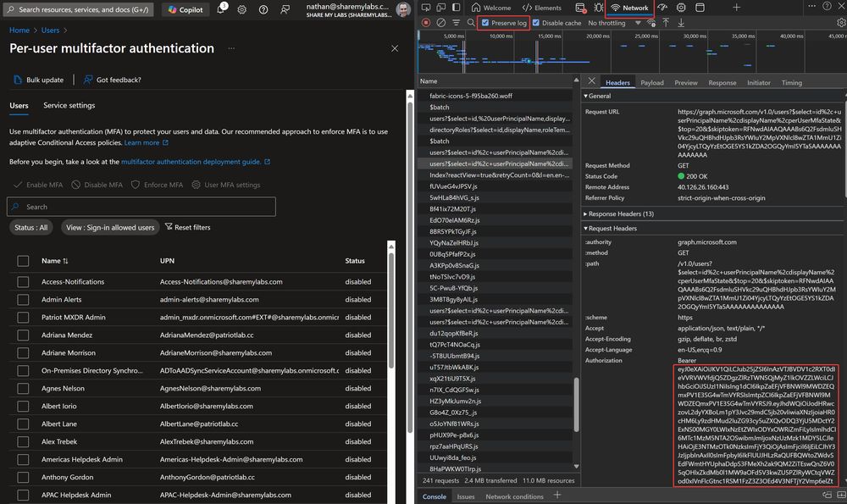The height and width of the screenshot is (504, 847).
Task: Open the request Response tab
Action: click(x=722, y=83)
